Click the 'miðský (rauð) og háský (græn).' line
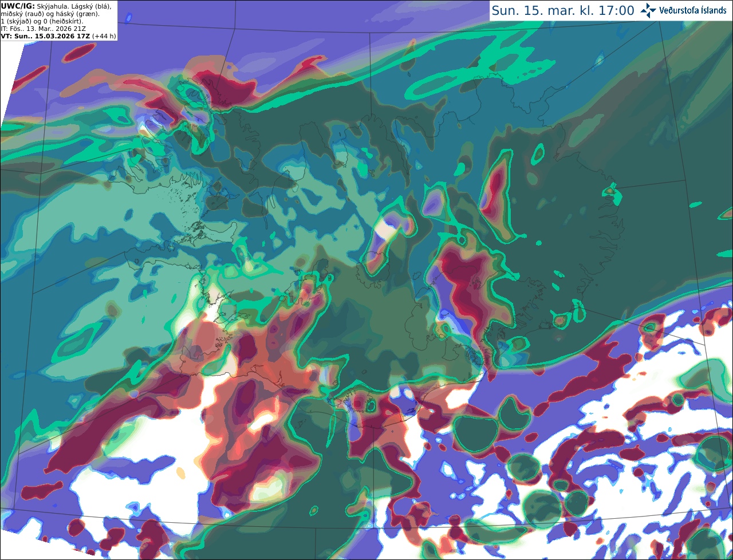The height and width of the screenshot is (560, 733). coord(50,14)
